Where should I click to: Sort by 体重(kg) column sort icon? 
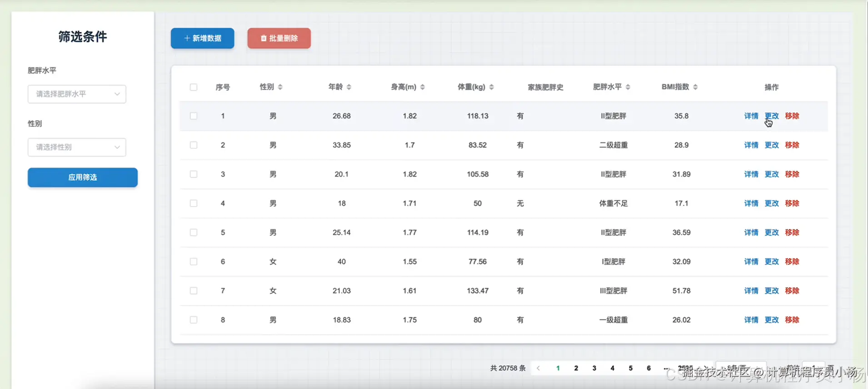coord(492,87)
